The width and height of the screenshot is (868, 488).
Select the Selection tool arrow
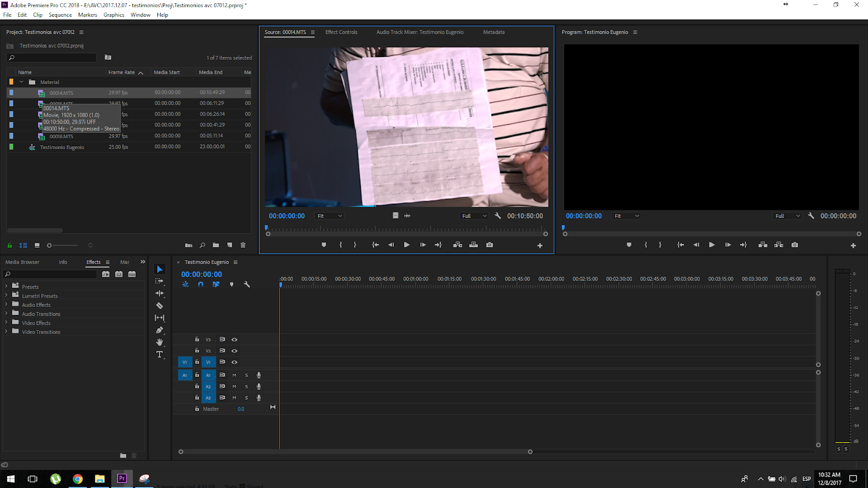pyautogui.click(x=159, y=269)
